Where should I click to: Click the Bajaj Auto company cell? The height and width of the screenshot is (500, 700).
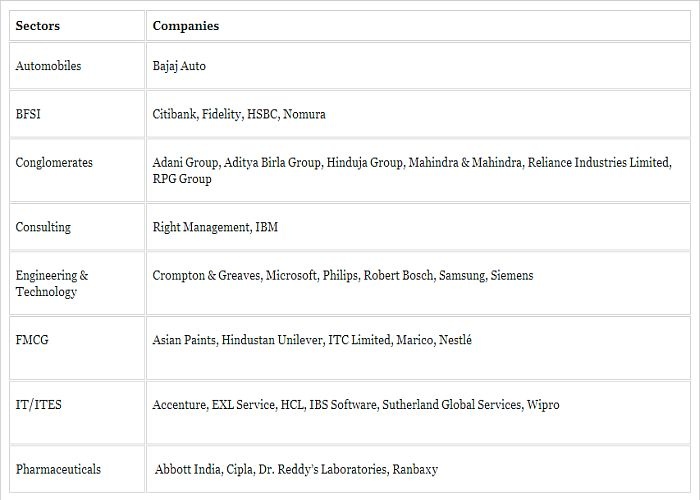click(418, 66)
